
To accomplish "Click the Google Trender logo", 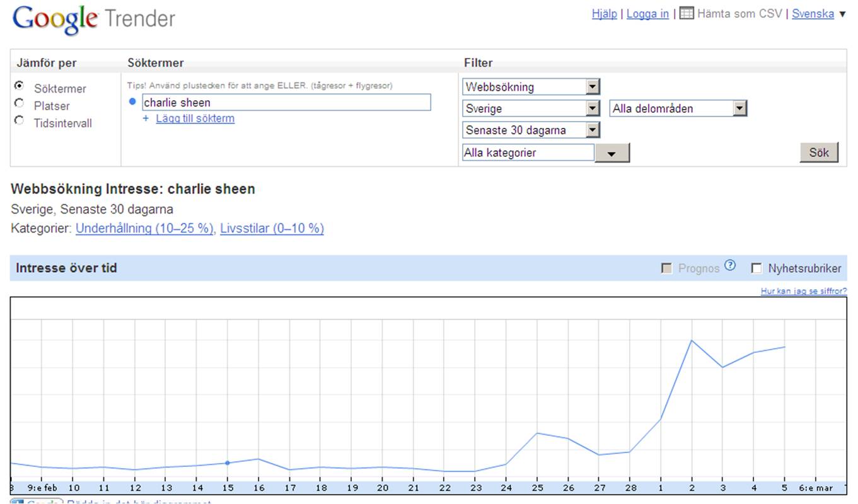I will 94,19.
